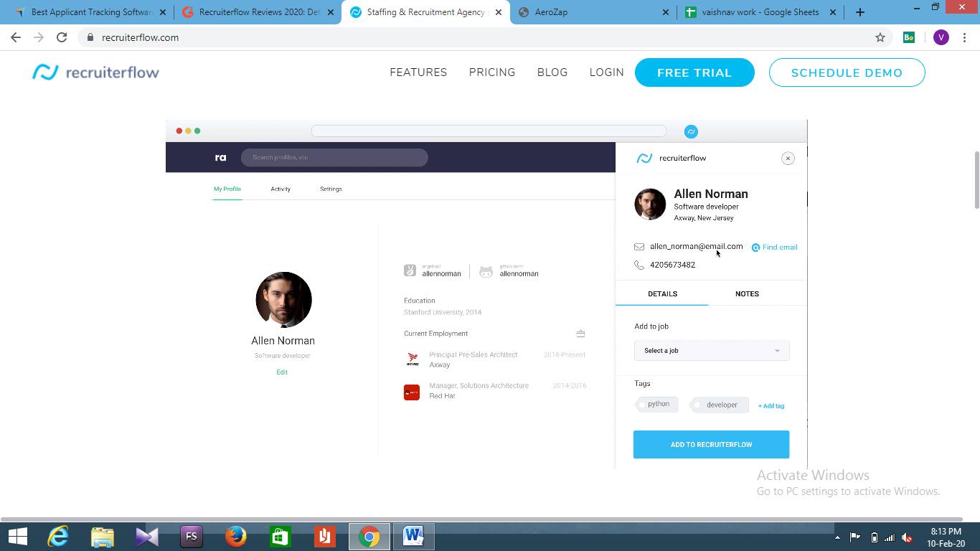Open the FEATURES menu item
980x551 pixels.
coord(418,72)
